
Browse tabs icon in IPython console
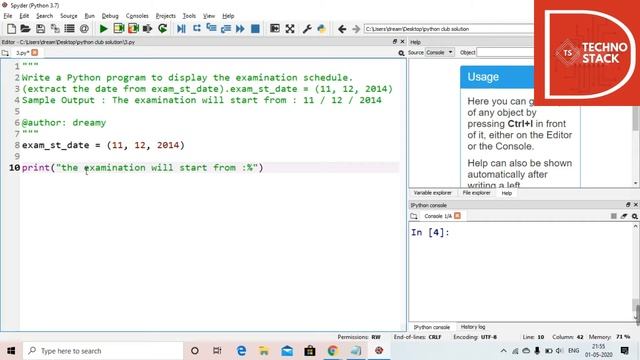click(x=414, y=216)
